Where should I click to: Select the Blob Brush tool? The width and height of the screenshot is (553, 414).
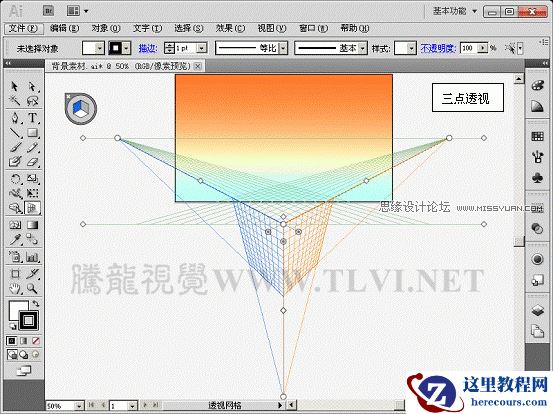[14, 162]
